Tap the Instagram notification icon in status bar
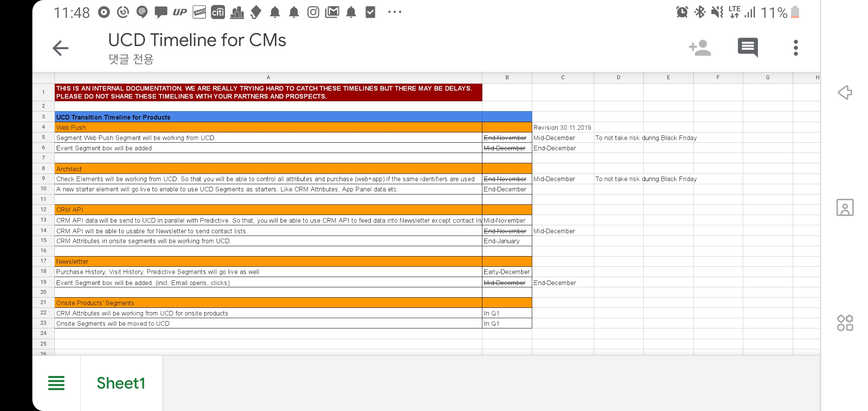Viewport: 868px width, 411px height. click(x=313, y=12)
